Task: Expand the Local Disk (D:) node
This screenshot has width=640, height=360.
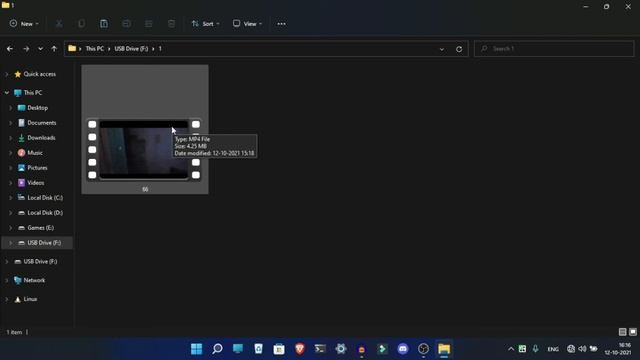Action: [x=11, y=213]
